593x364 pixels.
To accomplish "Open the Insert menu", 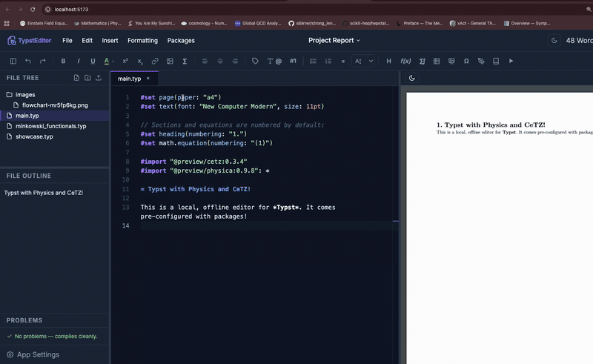I will 110,41.
